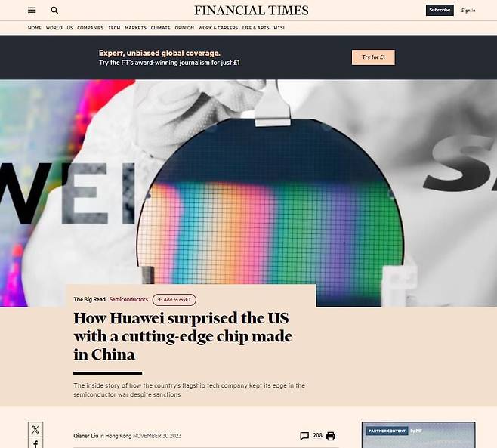Click the Financial Times masthead logo
This screenshot has width=497, height=448.
[x=251, y=11]
